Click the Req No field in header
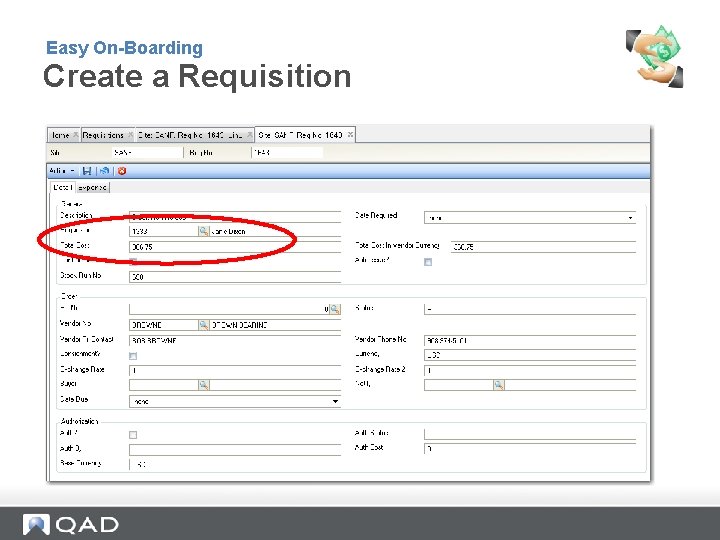The width and height of the screenshot is (720, 540). (287, 152)
